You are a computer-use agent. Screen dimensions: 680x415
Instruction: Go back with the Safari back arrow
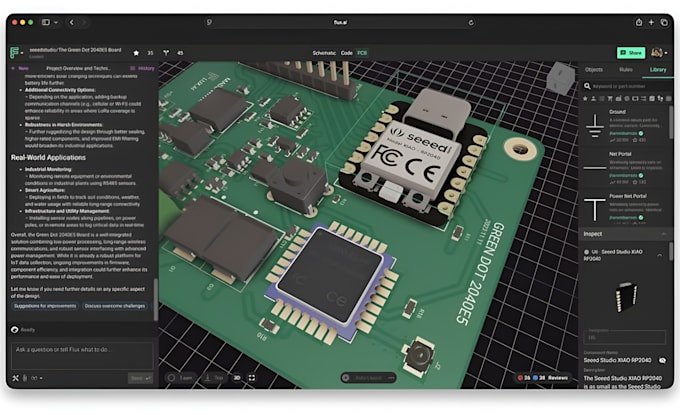point(72,22)
